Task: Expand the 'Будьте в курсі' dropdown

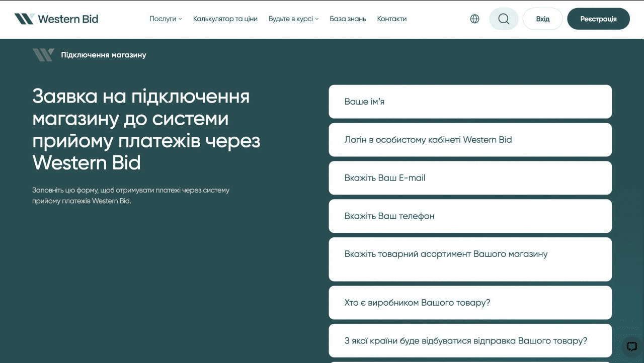Action: [291, 19]
